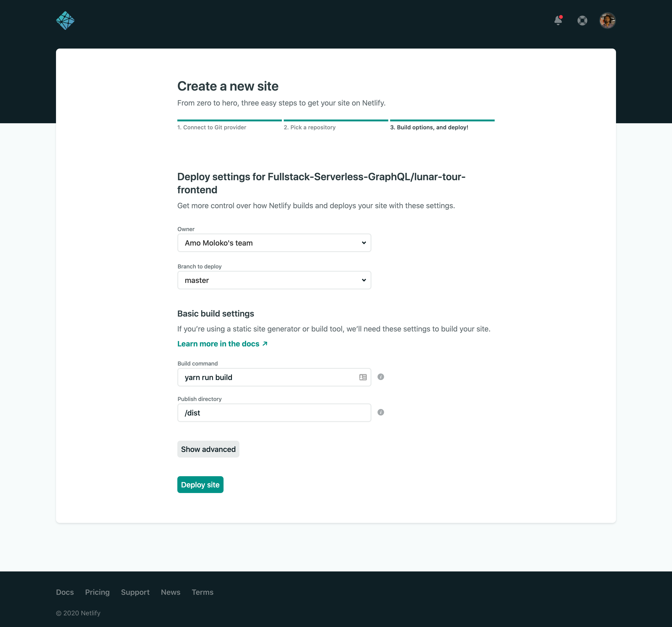672x627 pixels.
Task: Open the Branch to deploy dropdown
Action: [274, 280]
